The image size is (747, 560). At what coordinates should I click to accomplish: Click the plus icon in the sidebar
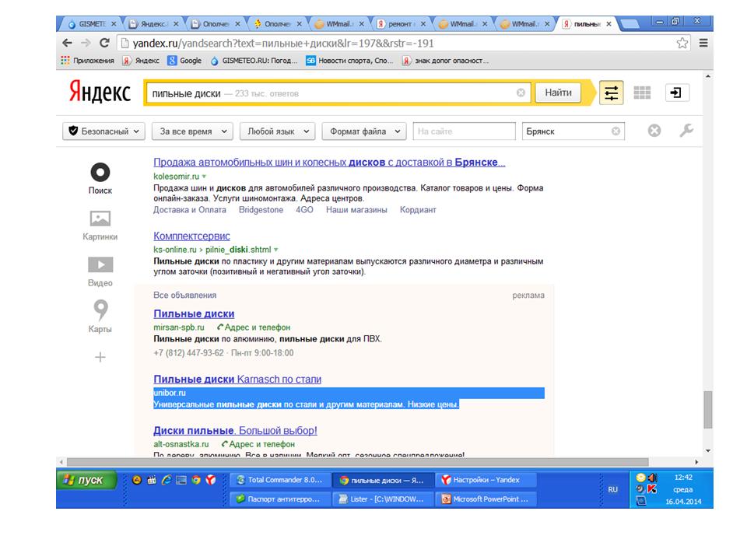100,357
